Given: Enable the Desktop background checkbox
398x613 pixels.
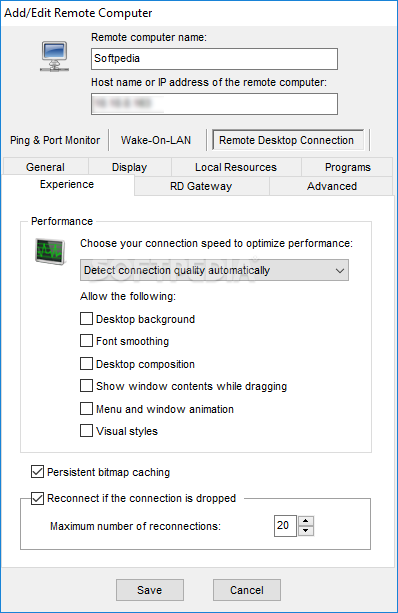Looking at the screenshot, I should [86, 319].
